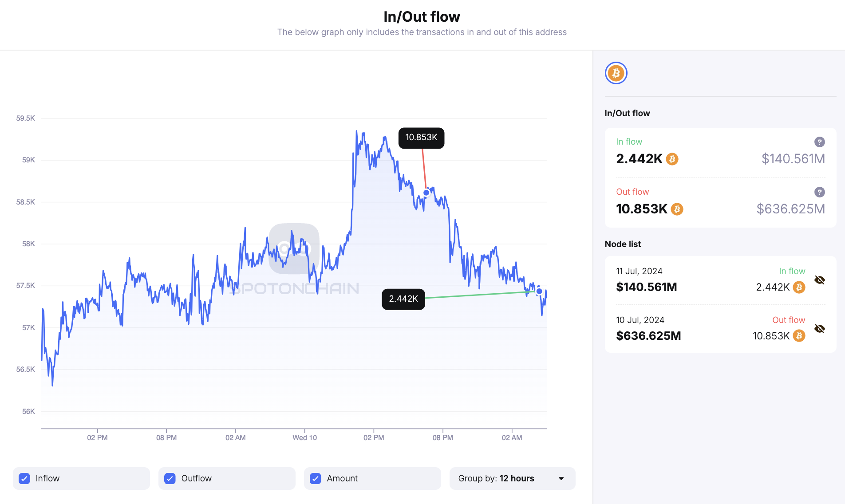Disable the Inflow checkbox
Image resolution: width=845 pixels, height=504 pixels.
pyautogui.click(x=24, y=478)
